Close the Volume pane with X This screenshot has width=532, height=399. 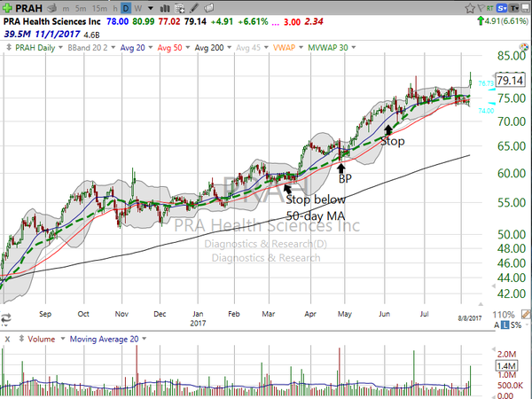tap(7, 339)
